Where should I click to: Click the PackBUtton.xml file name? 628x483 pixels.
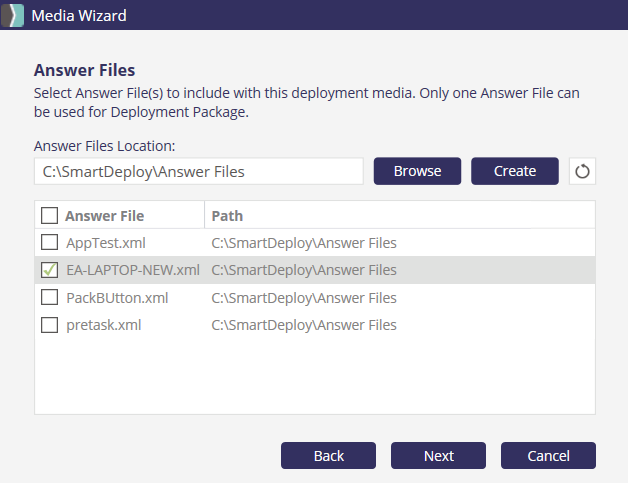116,297
